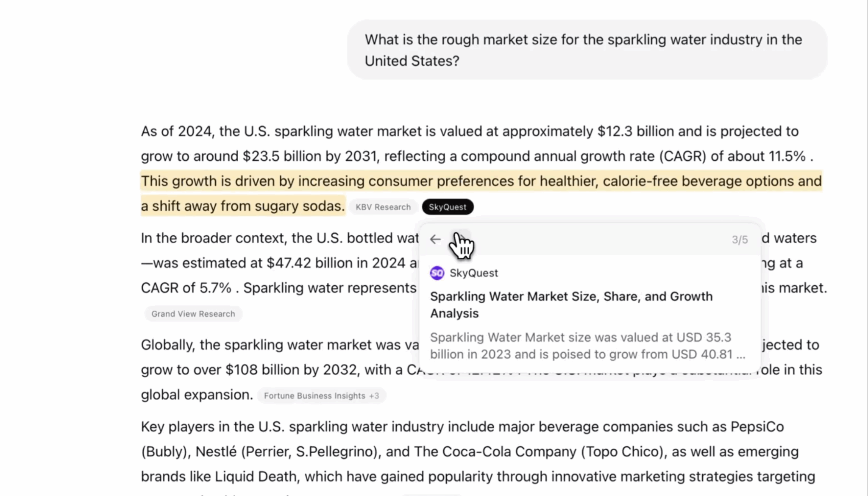Click the highlighted 'shift away from sugary sodas' text
This screenshot has height=496, width=868.
[x=243, y=206]
